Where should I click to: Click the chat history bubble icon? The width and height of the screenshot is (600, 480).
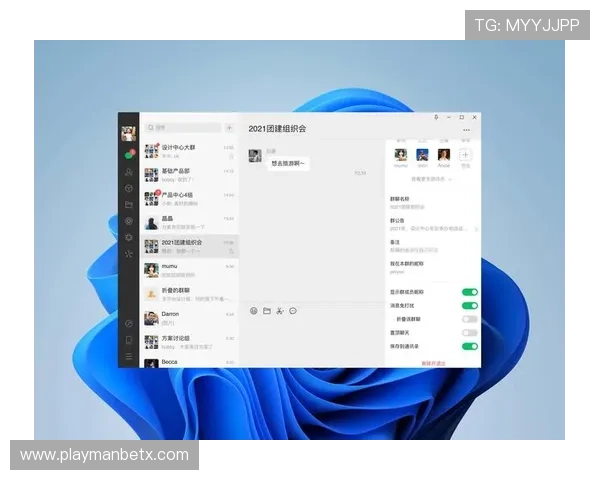(x=293, y=311)
